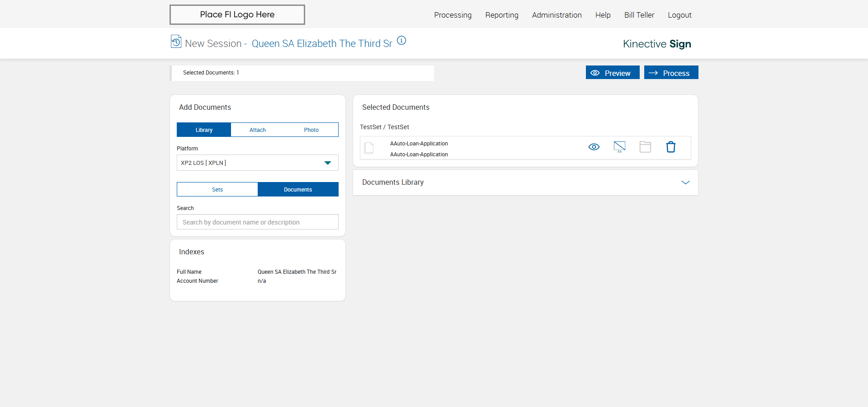This screenshot has width=868, height=407.
Task: Click the signer name Queen SA Elizabeth The Third Sr in the header
Action: tap(322, 43)
